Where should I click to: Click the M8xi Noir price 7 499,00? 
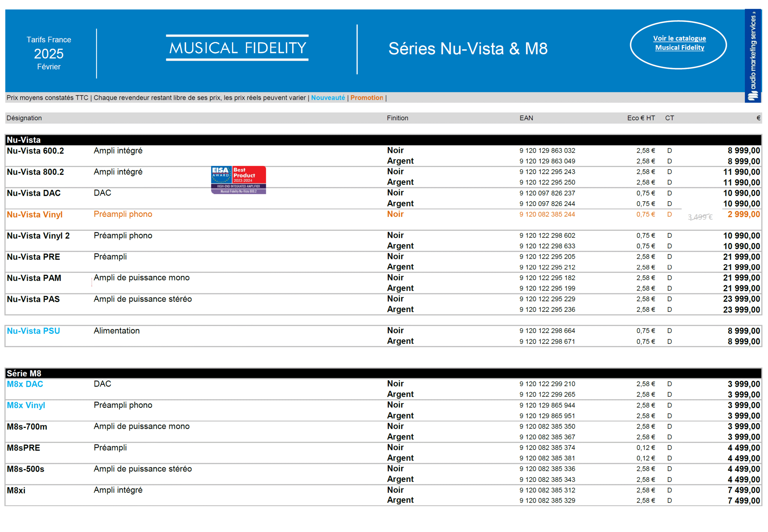pos(743,490)
